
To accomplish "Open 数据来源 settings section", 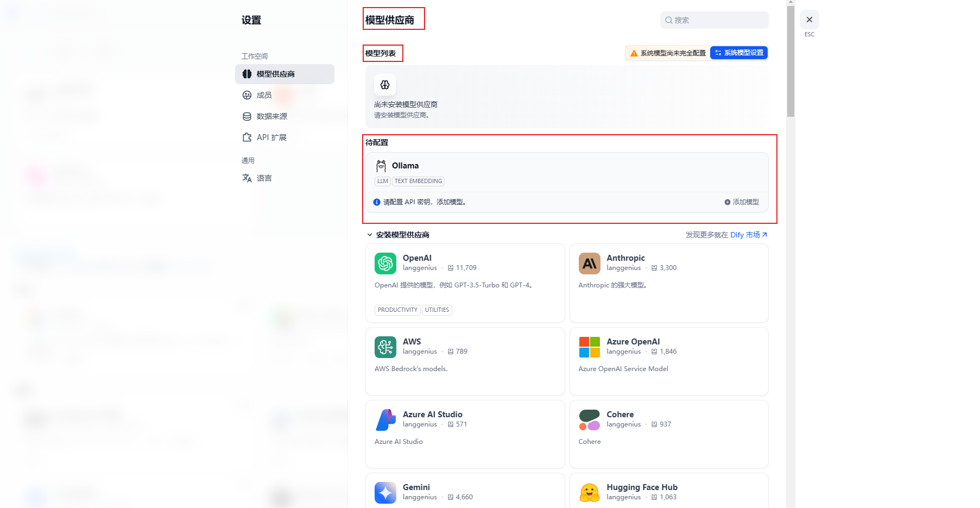I will pyautogui.click(x=272, y=116).
